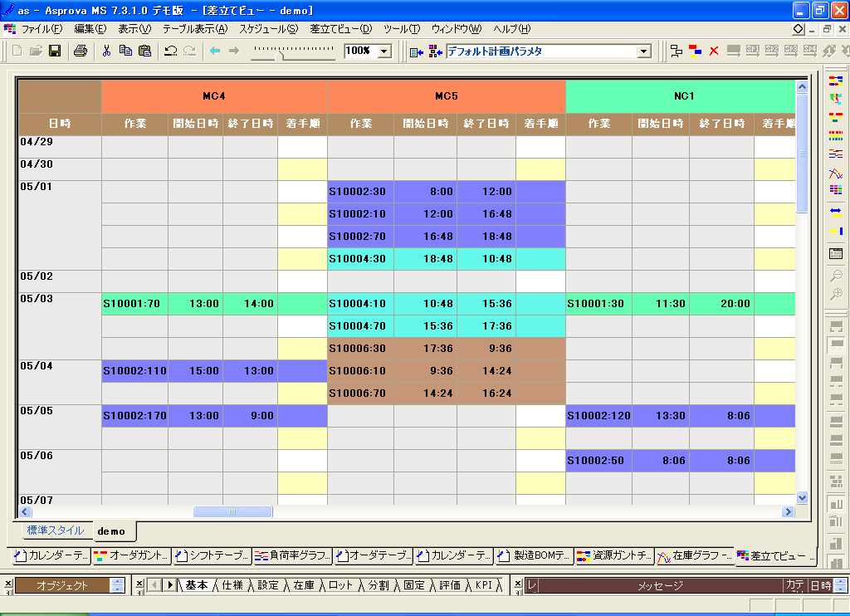This screenshot has height=616, width=850.
Task: Go back with blue left arrow
Action: click(215, 51)
